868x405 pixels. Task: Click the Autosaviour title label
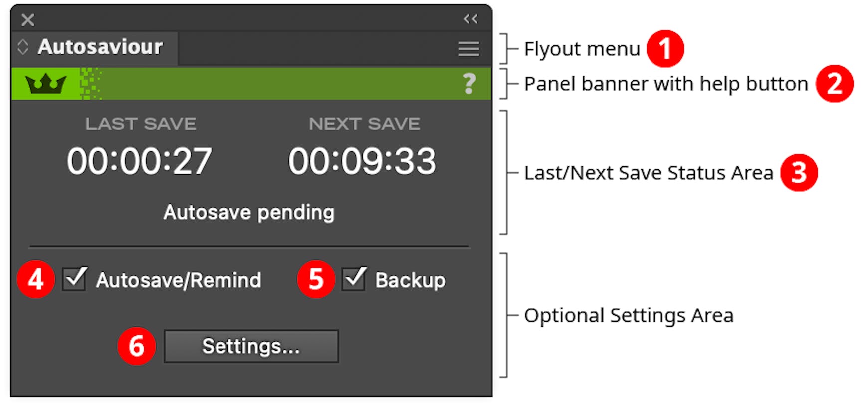(x=100, y=46)
